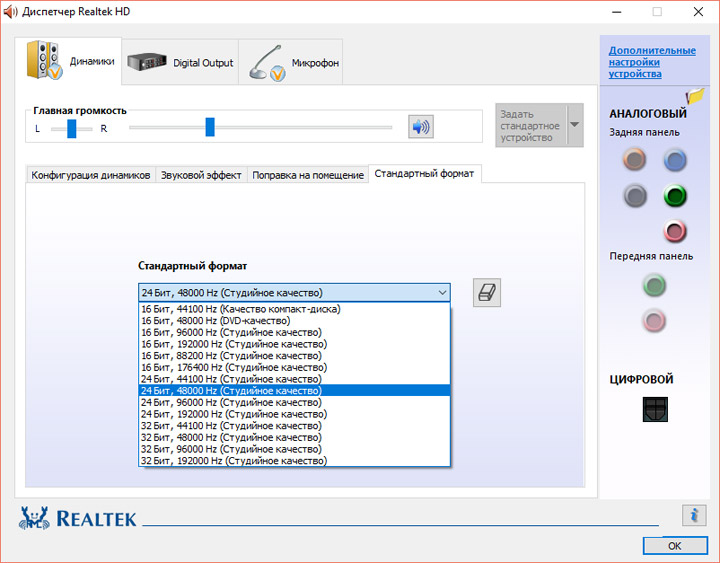720x563 pixels.
Task: Click the active green rear panel jack
Action: click(x=675, y=196)
